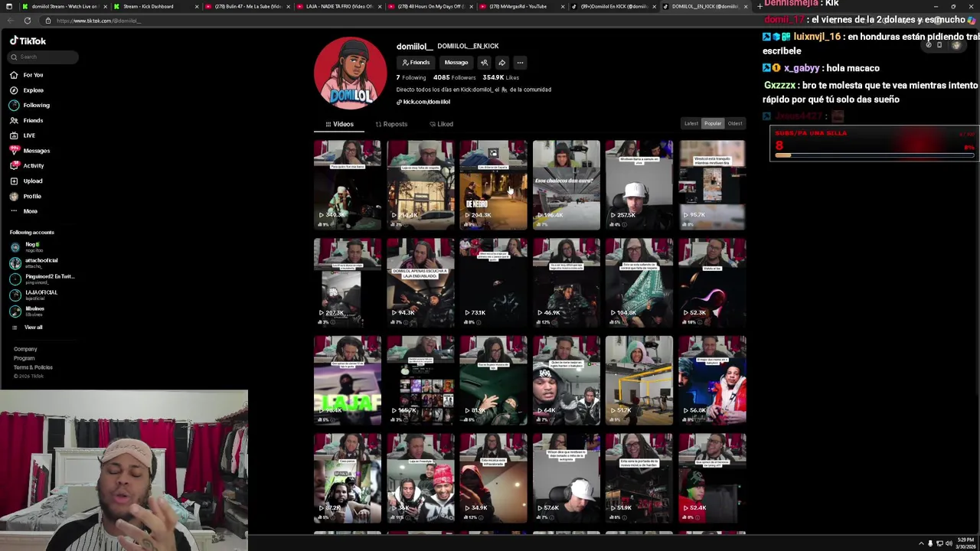980x551 pixels.
Task: Open the video with 104.8K views
Action: (x=639, y=282)
